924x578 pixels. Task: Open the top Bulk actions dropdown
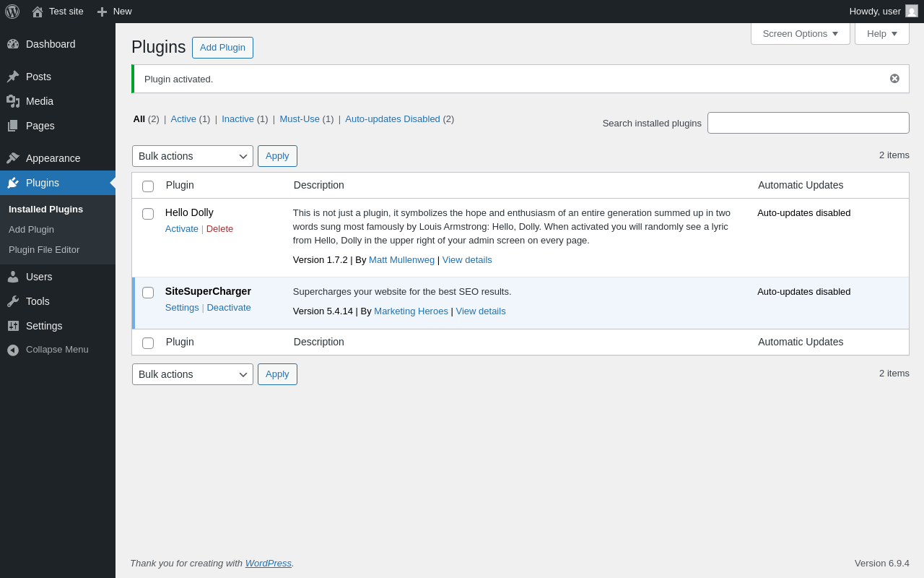tap(193, 156)
